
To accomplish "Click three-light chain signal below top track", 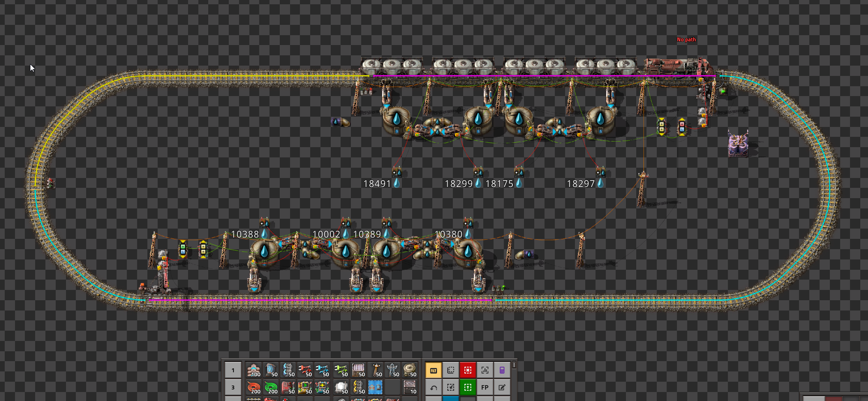I will coord(366,91).
